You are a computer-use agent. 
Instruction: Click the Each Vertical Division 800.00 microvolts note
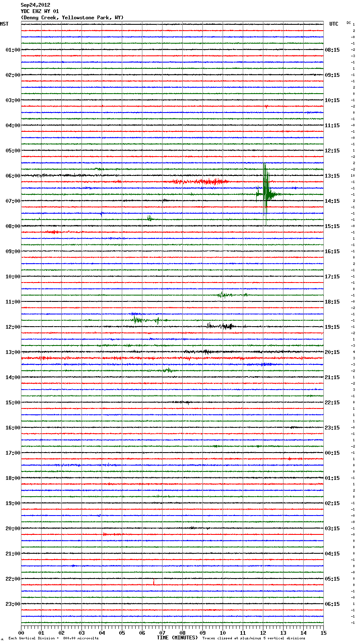tap(53, 638)
